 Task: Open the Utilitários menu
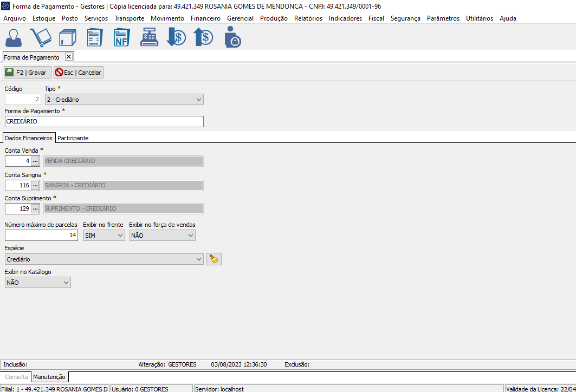[x=480, y=18]
